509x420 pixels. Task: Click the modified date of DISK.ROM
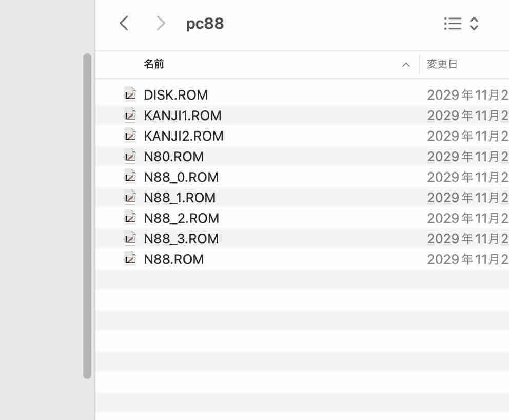coord(468,95)
